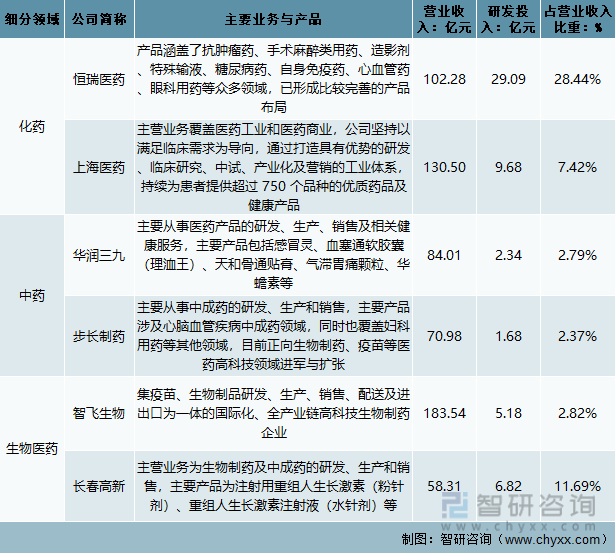Screen dimensions: 615x553
Task: Click the 占营业收入比重：% column header
Action: [578, 19]
